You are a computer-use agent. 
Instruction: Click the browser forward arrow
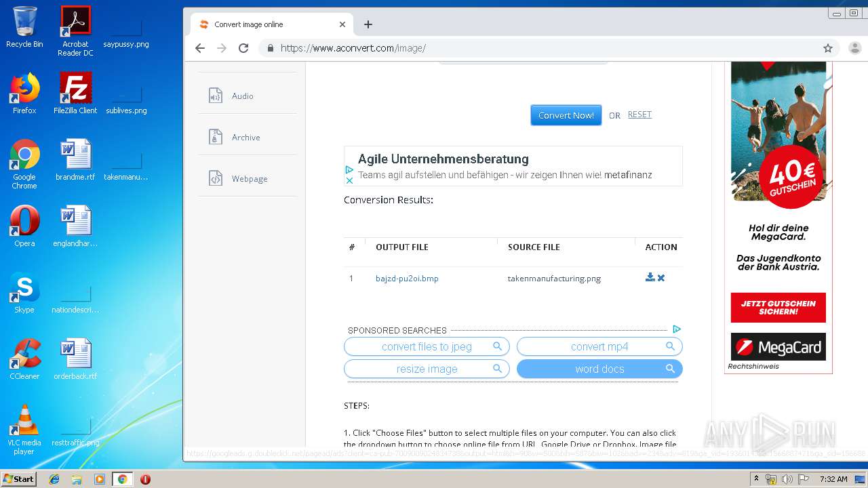[x=221, y=48]
